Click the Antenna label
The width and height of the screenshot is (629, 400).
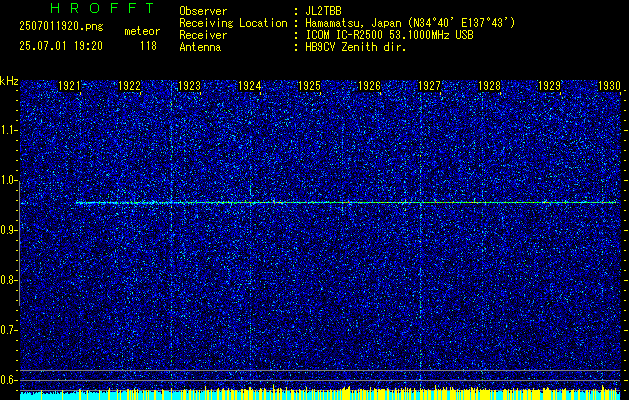tap(200, 47)
